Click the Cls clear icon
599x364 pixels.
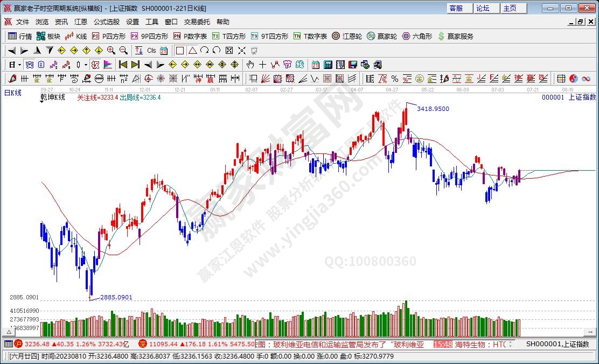(x=151, y=51)
